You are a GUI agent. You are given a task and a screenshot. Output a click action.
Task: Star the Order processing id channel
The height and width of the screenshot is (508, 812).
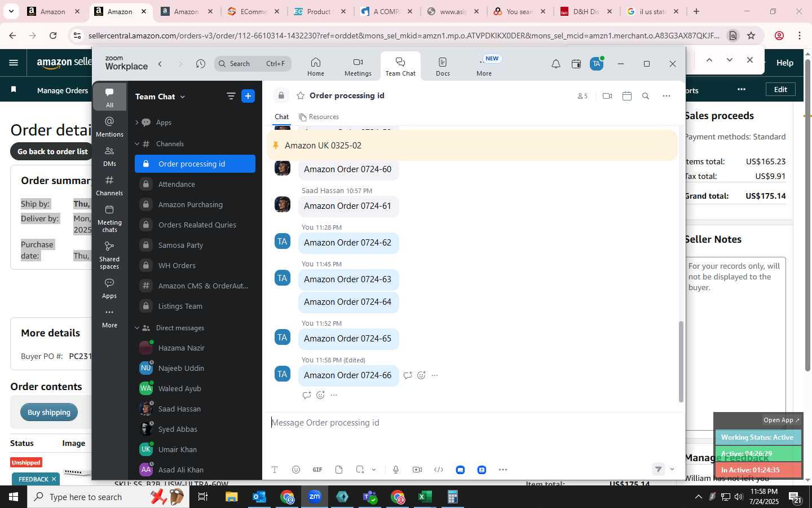301,95
